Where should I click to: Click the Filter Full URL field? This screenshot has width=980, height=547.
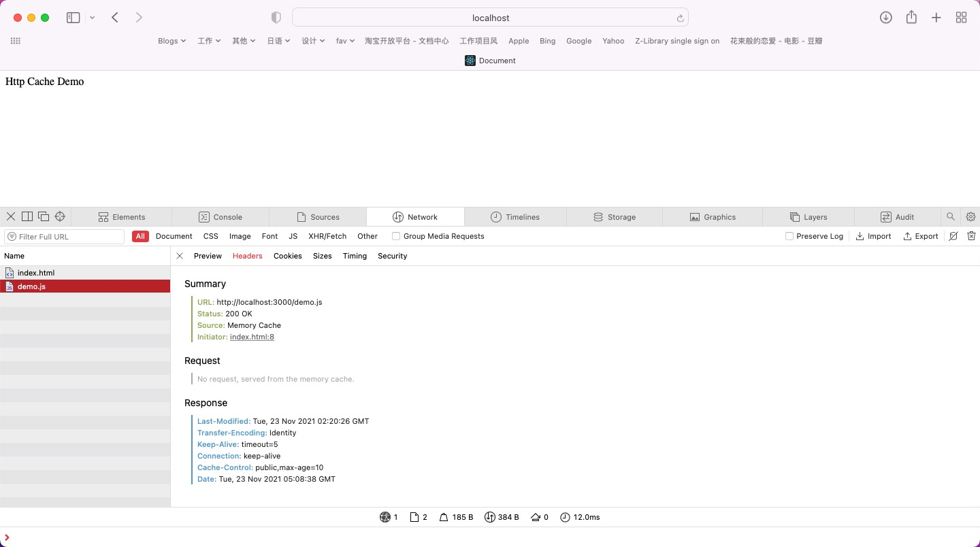pyautogui.click(x=65, y=236)
